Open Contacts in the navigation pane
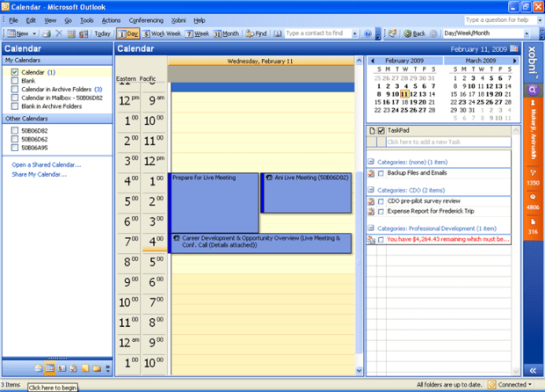Screen dimensions: 545x392 (62, 368)
